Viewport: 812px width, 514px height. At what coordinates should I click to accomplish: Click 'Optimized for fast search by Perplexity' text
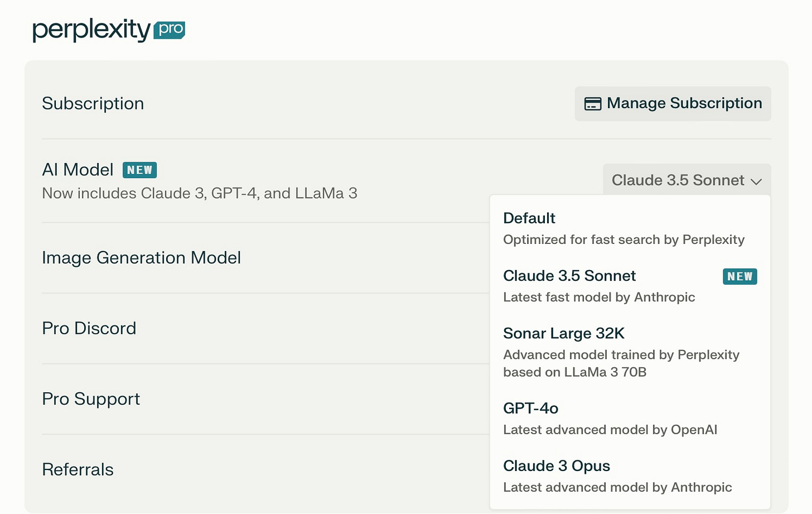[x=623, y=239]
